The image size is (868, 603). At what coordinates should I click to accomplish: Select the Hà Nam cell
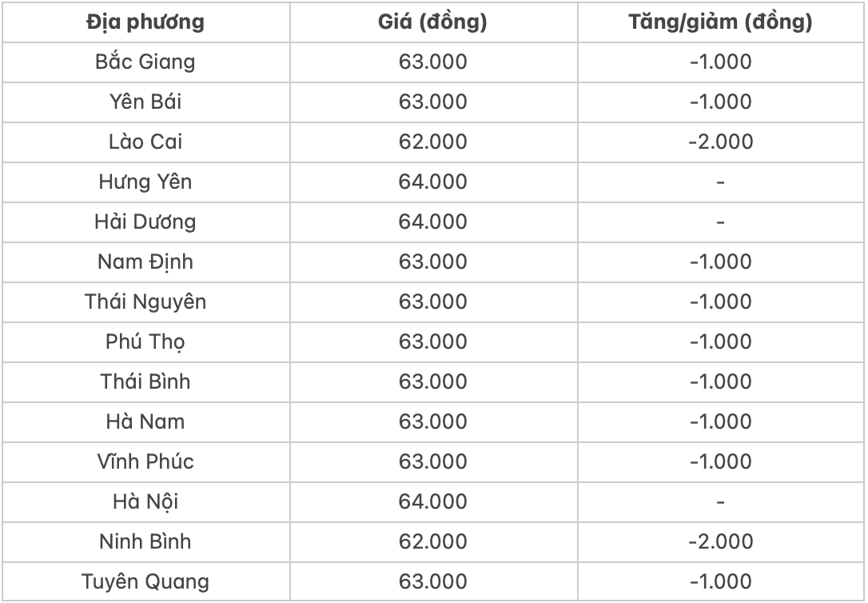pyautogui.click(x=145, y=421)
